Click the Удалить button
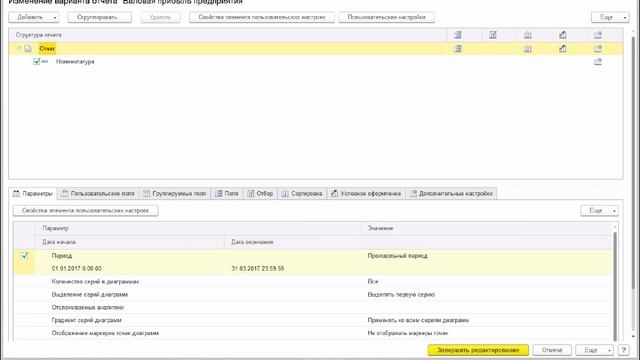 tap(160, 17)
